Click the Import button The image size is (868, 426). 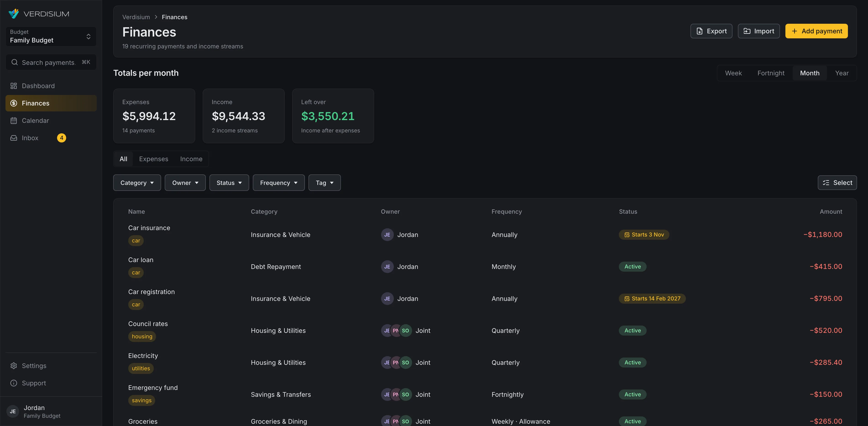(759, 31)
